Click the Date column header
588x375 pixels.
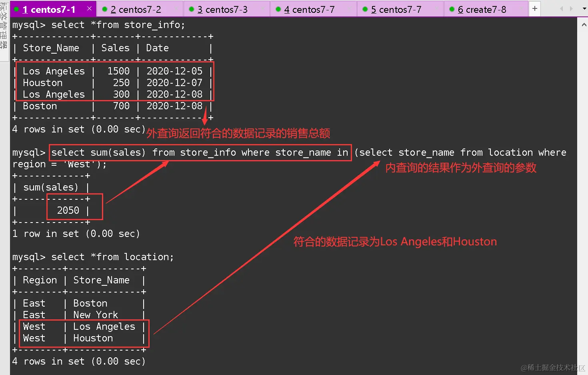(157, 48)
